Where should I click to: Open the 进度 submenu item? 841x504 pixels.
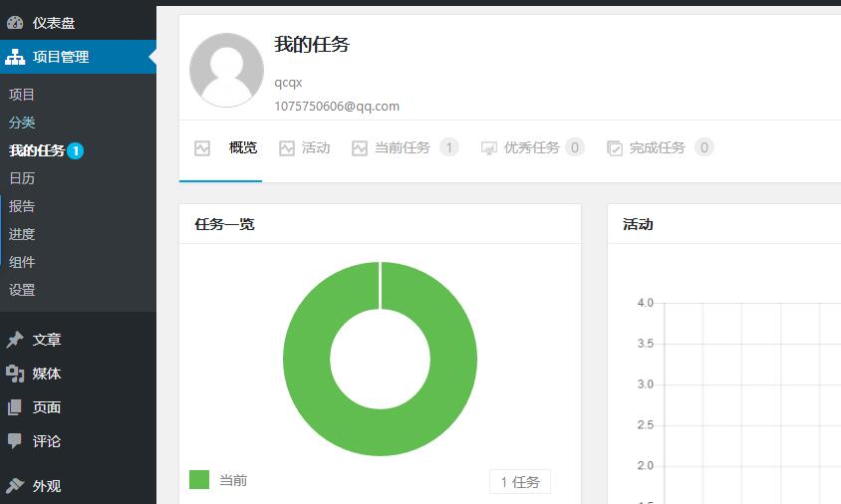(22, 234)
